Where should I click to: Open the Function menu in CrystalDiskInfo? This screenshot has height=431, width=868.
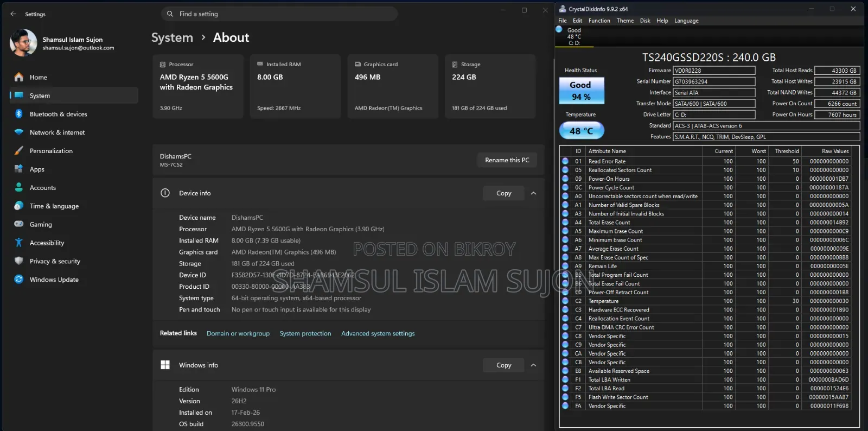click(599, 21)
